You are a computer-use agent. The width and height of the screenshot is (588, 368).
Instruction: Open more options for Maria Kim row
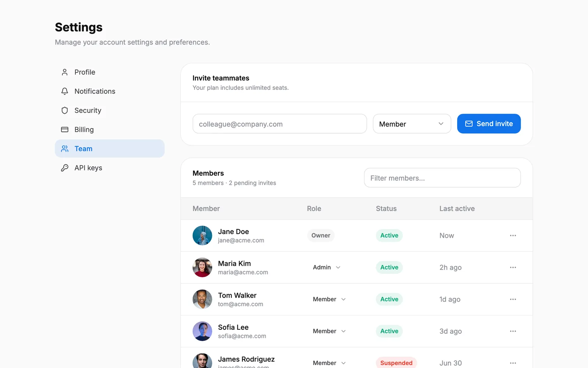tap(513, 268)
